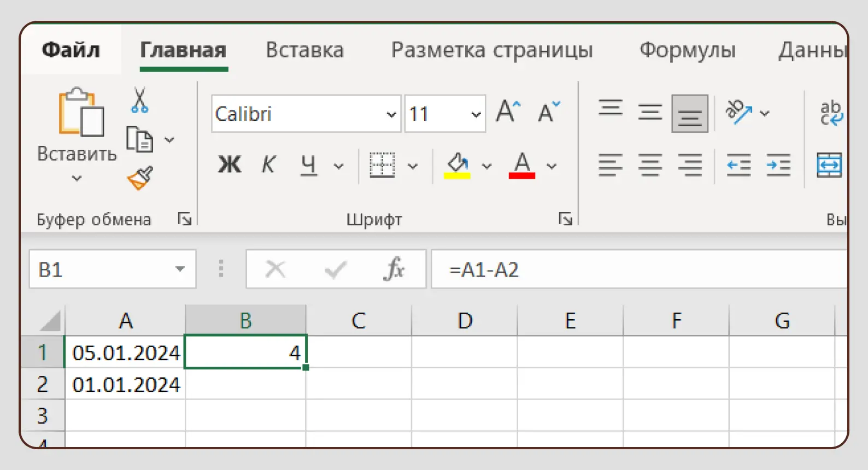The height and width of the screenshot is (470, 868).
Task: Expand the Font Color palette arrow
Action: coord(552,166)
